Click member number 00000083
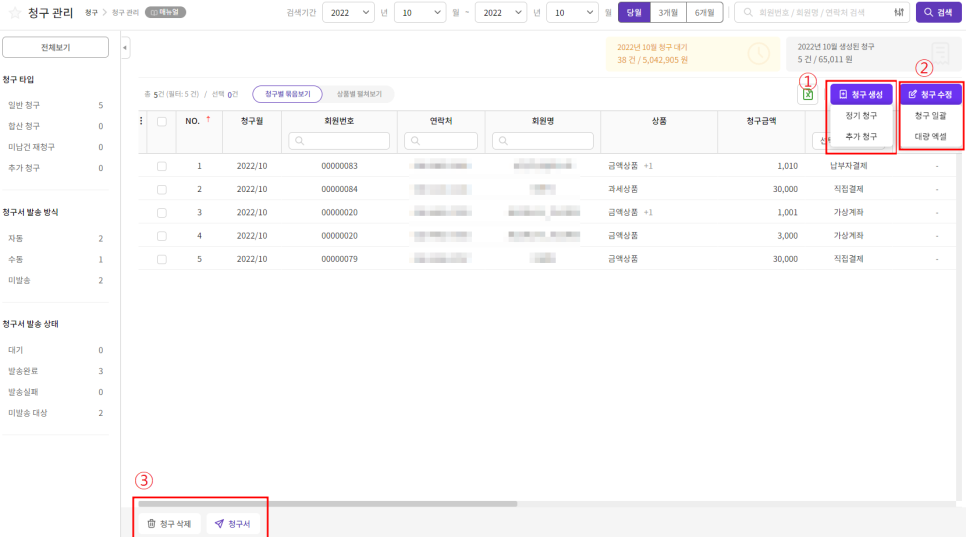The image size is (966, 537). point(339,166)
